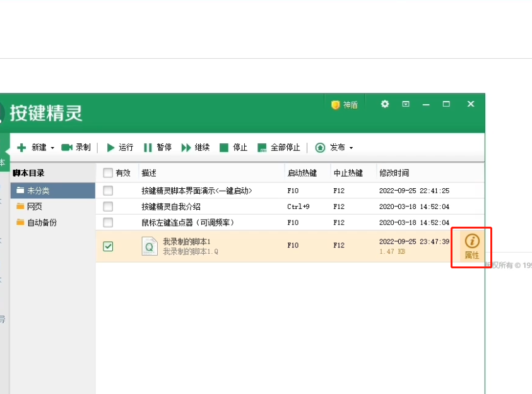Click the Q script file icon
532x394 pixels.
pyautogui.click(x=150, y=246)
